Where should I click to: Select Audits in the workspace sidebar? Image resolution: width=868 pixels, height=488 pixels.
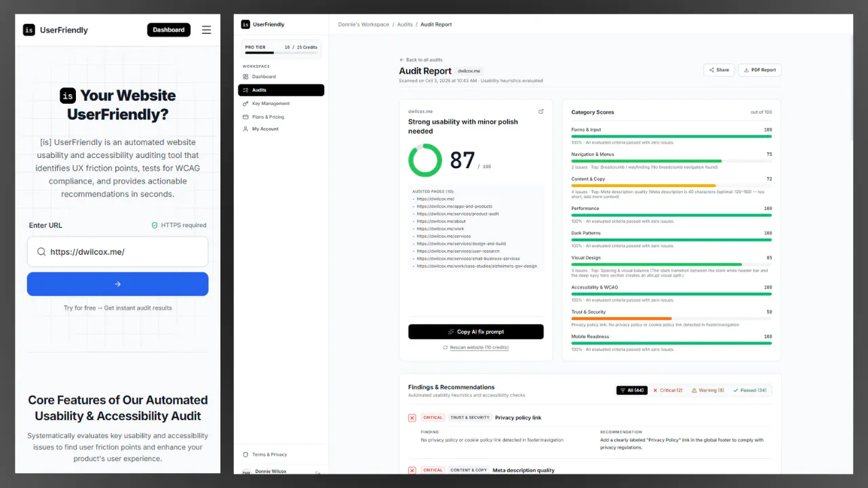point(281,90)
